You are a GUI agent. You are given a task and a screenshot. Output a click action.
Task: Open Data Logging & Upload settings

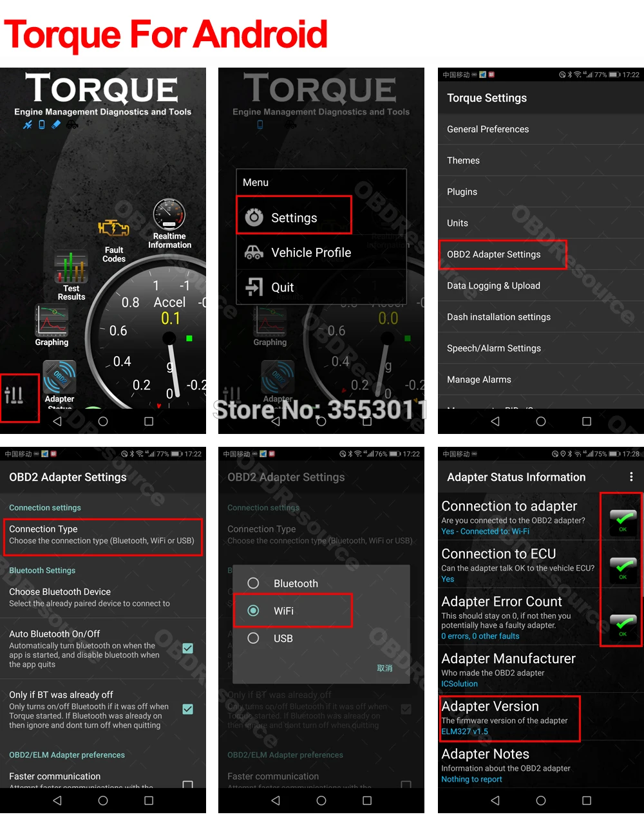click(541, 285)
